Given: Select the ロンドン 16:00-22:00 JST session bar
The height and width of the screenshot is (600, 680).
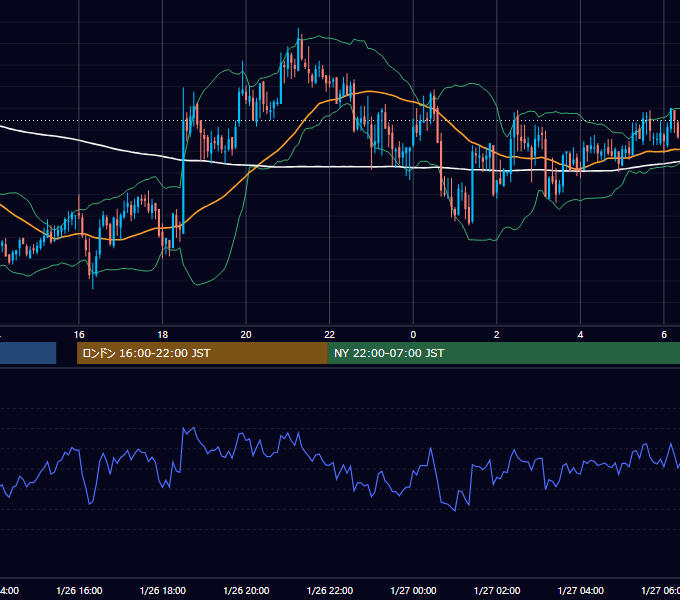Looking at the screenshot, I should 202,353.
